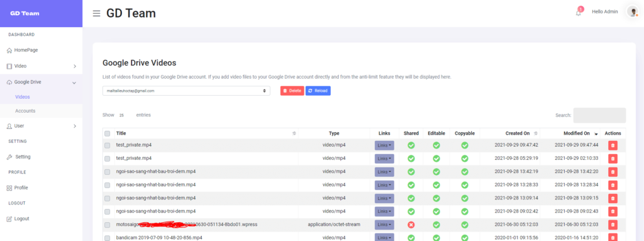This screenshot has height=241, width=644.
Task: Check the motosaigon wpress file row
Action: coord(107,225)
